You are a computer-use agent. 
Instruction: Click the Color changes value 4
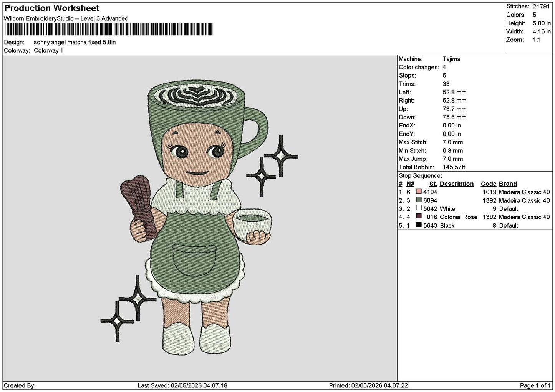[x=444, y=67]
